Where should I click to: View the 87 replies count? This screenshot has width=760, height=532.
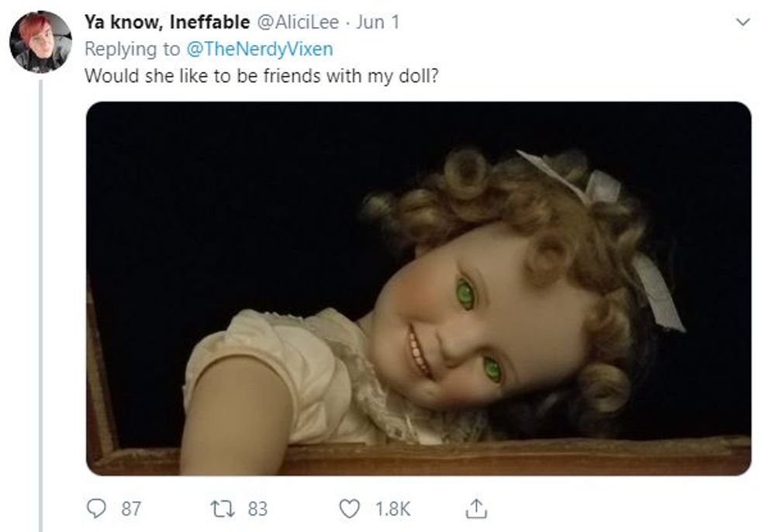[x=132, y=509]
